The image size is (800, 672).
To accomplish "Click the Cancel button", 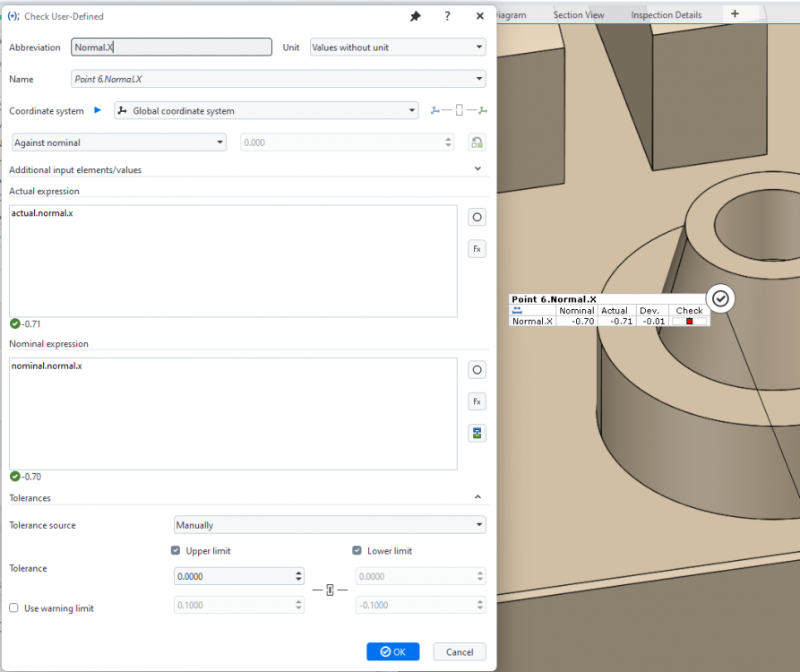I will pyautogui.click(x=459, y=651).
